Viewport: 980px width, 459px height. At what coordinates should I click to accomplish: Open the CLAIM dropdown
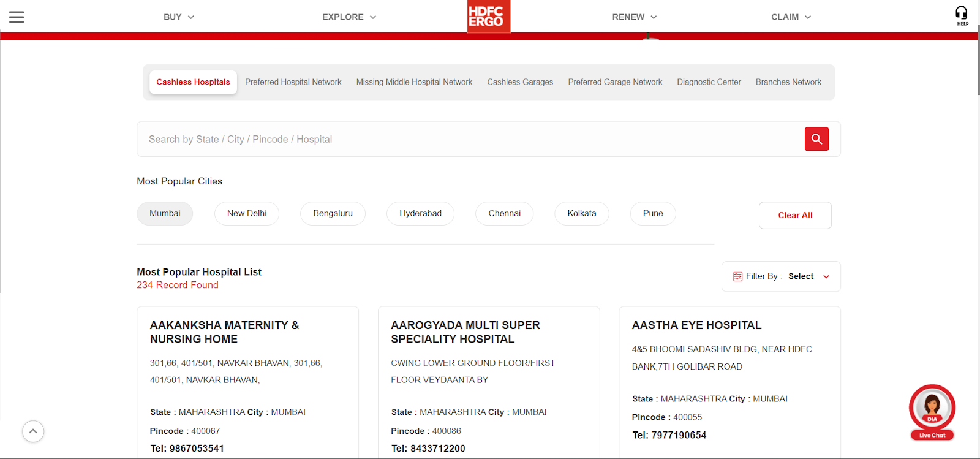click(x=791, y=17)
